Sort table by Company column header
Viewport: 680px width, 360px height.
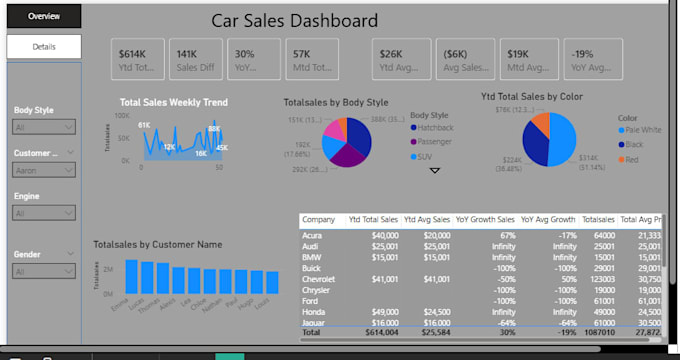pyautogui.click(x=319, y=220)
